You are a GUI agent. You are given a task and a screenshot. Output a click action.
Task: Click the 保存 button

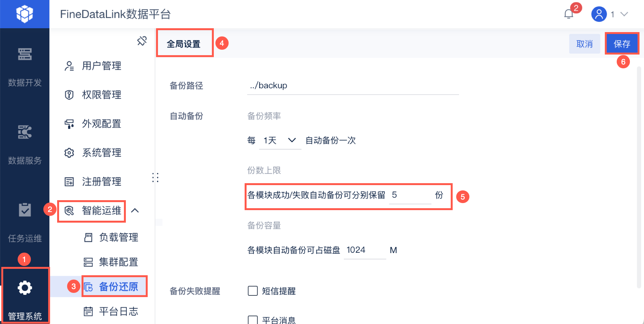(622, 44)
